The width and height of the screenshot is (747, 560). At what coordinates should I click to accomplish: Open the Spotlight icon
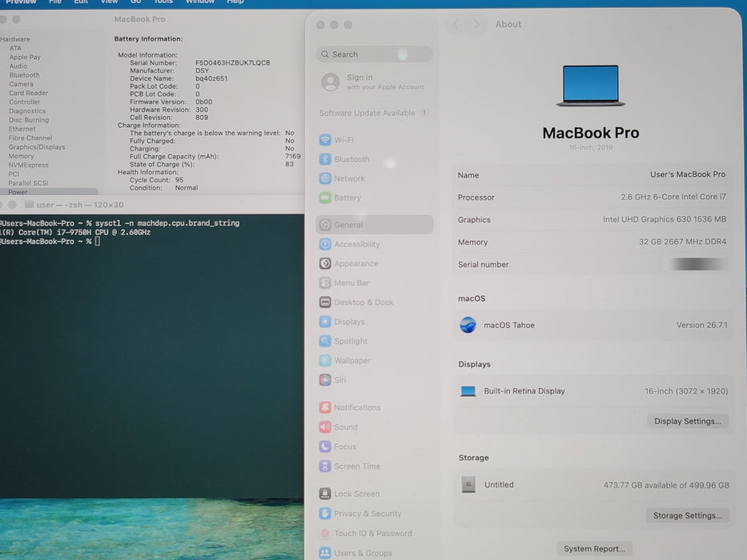pos(325,341)
